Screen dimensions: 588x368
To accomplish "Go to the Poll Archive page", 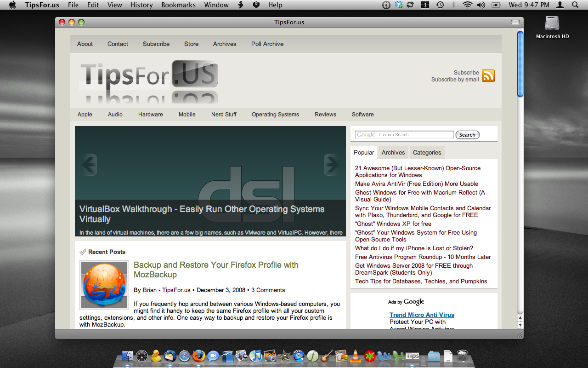I will pyautogui.click(x=267, y=44).
